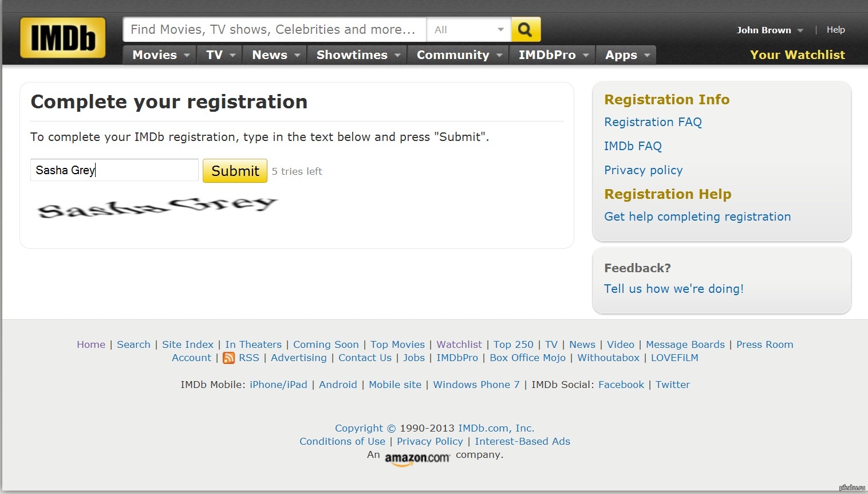Open Get help completing registration link
The width and height of the screenshot is (868, 494).
pyautogui.click(x=697, y=217)
